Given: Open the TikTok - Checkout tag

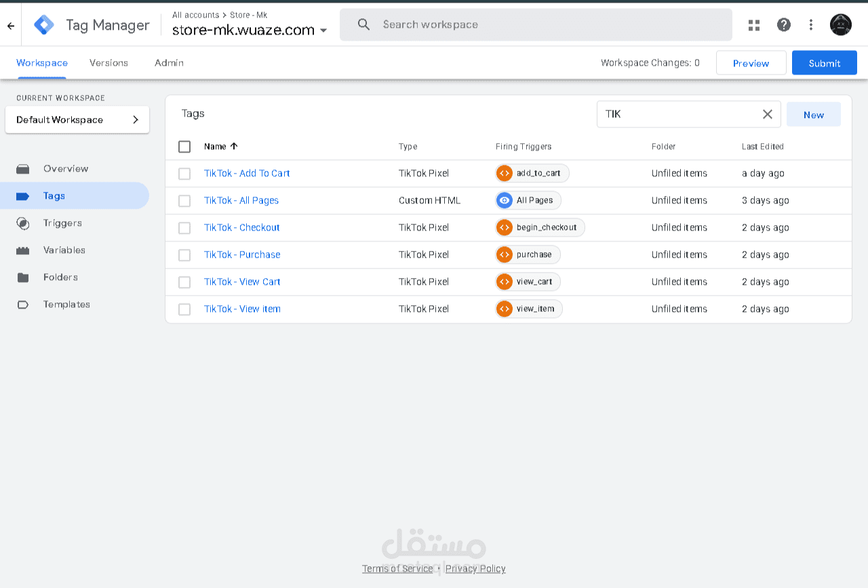Looking at the screenshot, I should pyautogui.click(x=242, y=227).
